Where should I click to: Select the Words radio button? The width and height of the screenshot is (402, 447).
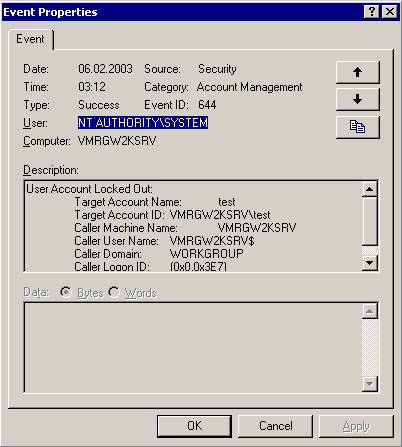pos(114,292)
